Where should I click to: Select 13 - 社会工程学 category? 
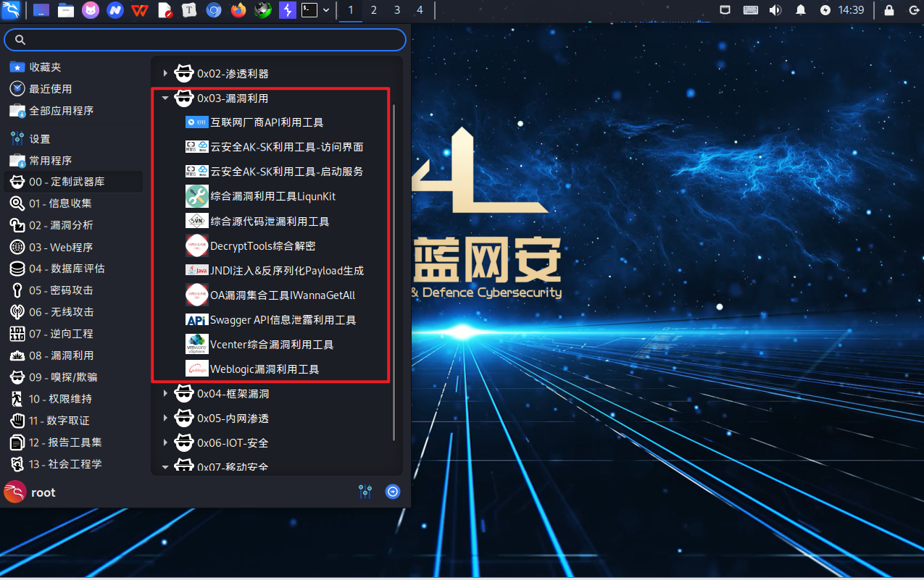73,464
